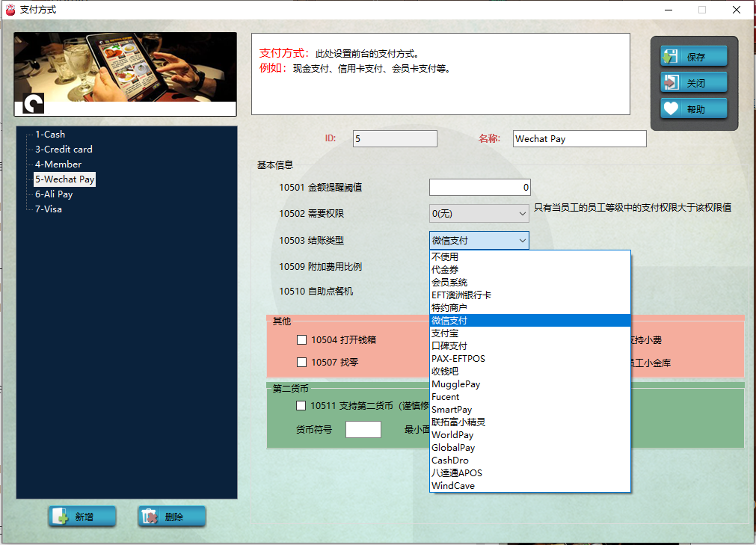Choose SmartPay in dropdown list
The width and height of the screenshot is (756, 545).
pyautogui.click(x=530, y=410)
